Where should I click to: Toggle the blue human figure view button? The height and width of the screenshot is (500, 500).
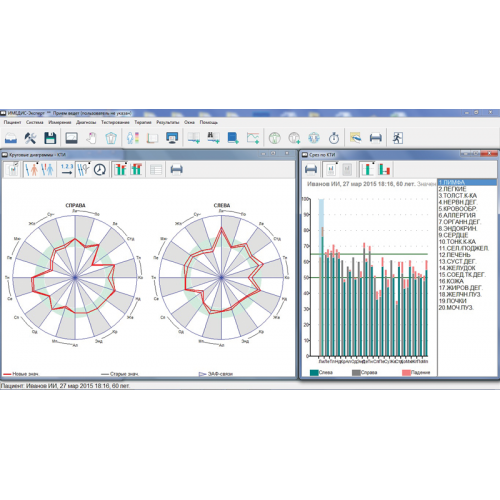coord(47,169)
